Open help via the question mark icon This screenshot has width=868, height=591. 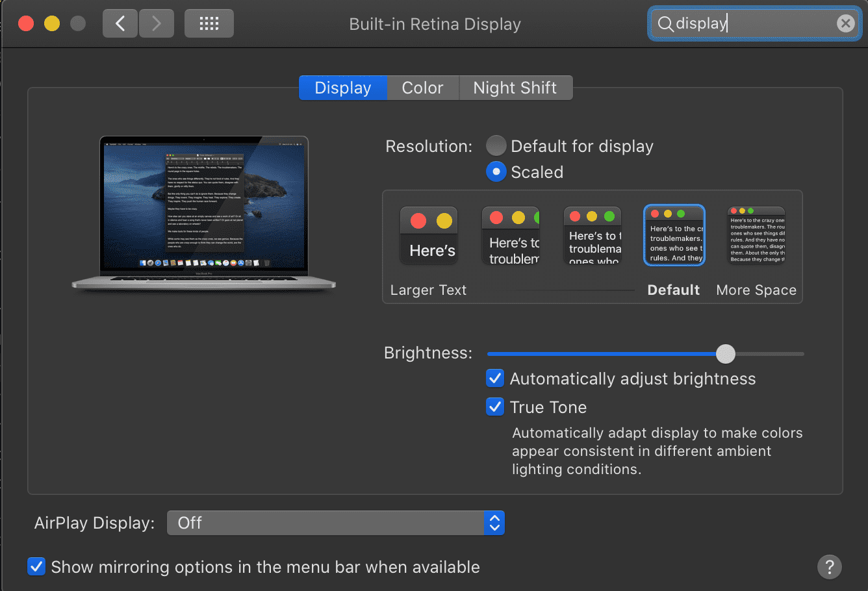click(x=830, y=567)
